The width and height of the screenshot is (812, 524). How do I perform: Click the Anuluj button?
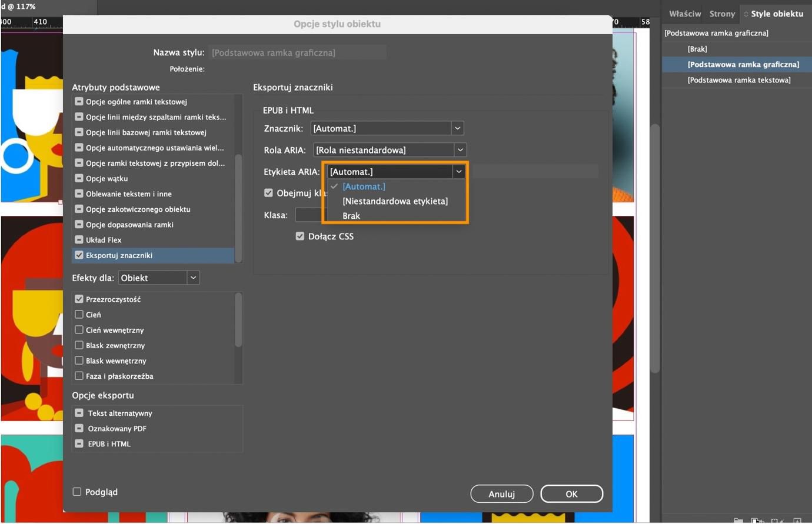coord(502,494)
